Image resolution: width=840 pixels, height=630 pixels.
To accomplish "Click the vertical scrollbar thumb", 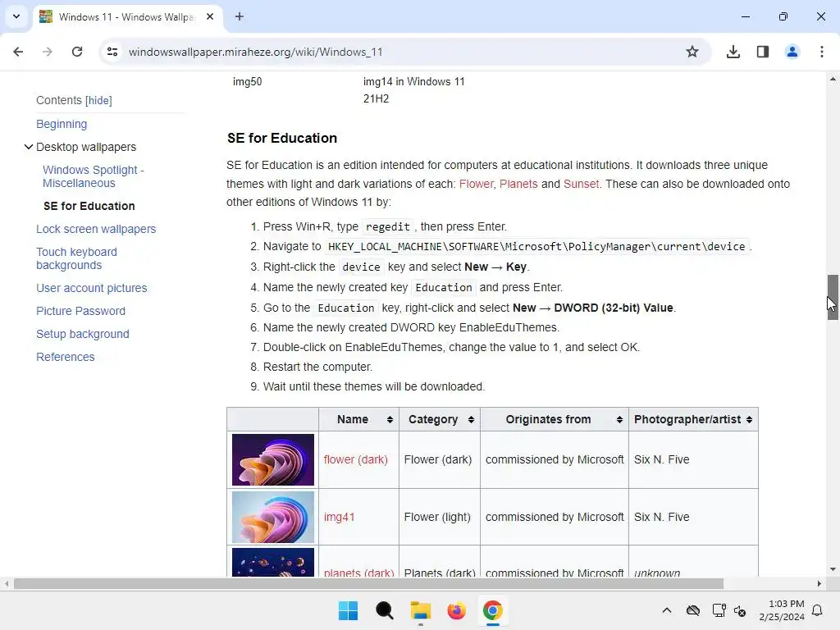I will [x=833, y=297].
